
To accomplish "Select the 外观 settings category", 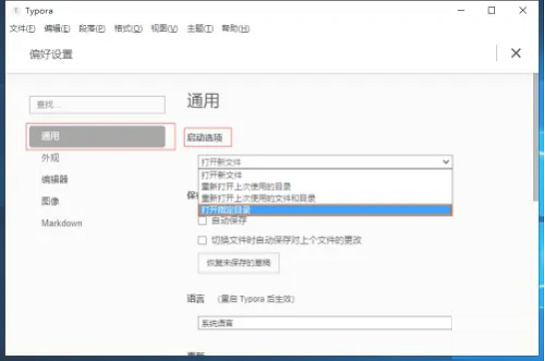I will [50, 158].
